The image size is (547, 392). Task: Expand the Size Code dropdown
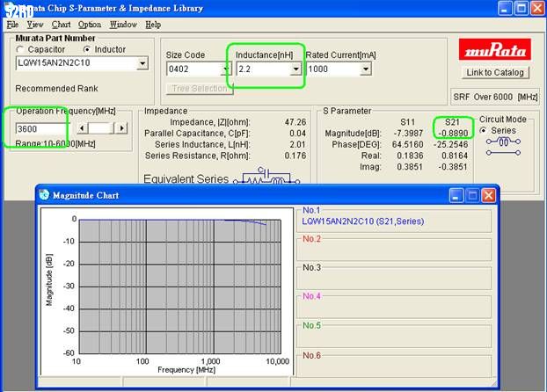pos(225,69)
